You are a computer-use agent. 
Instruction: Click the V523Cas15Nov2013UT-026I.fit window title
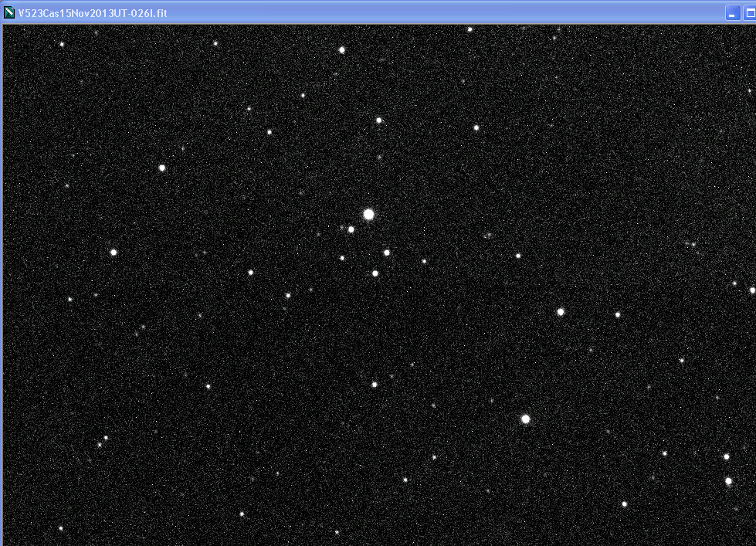pos(93,13)
